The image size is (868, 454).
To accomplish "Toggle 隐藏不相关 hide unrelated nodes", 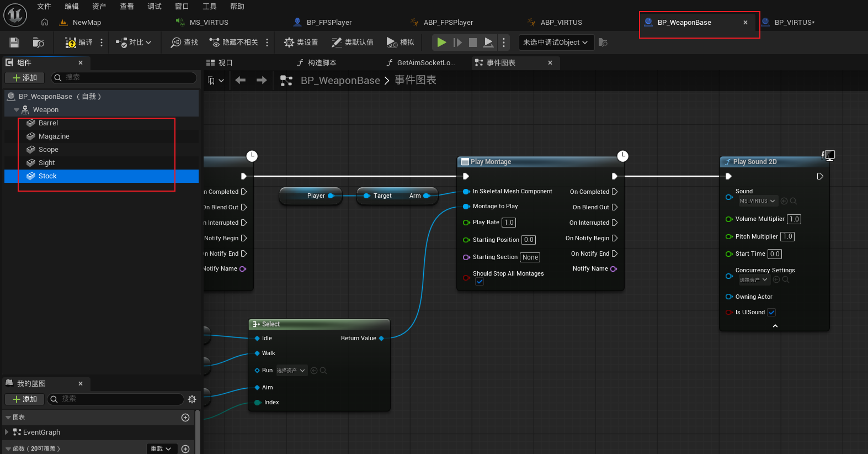I will click(233, 43).
